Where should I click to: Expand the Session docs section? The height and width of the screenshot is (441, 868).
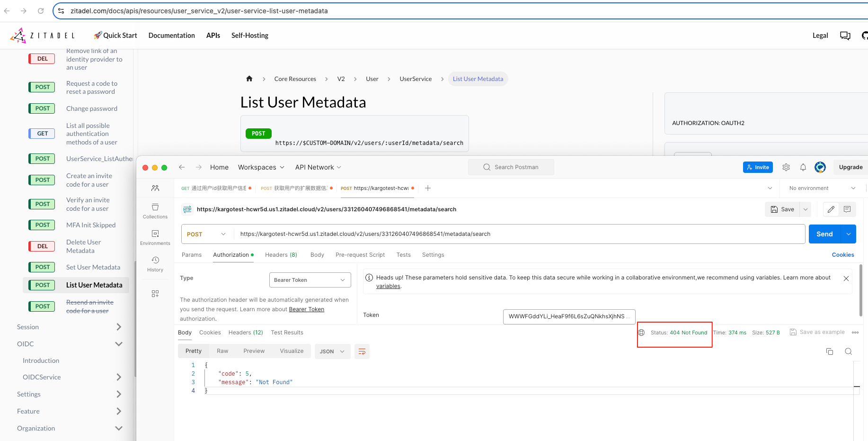tap(119, 327)
